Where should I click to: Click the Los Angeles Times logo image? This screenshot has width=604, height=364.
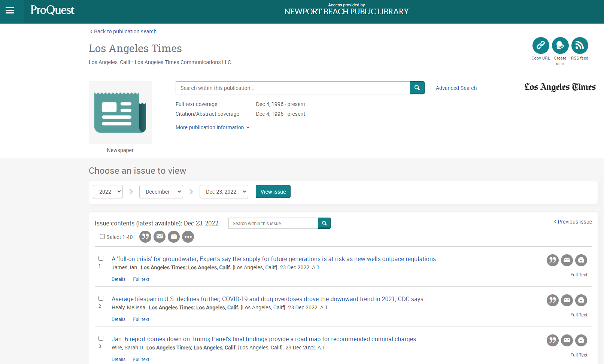pyautogui.click(x=560, y=87)
